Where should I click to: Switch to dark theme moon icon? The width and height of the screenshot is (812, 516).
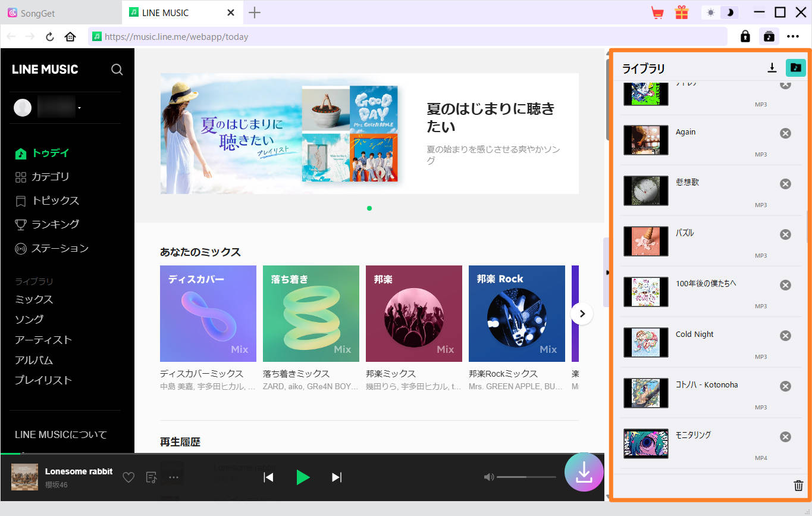(x=729, y=12)
